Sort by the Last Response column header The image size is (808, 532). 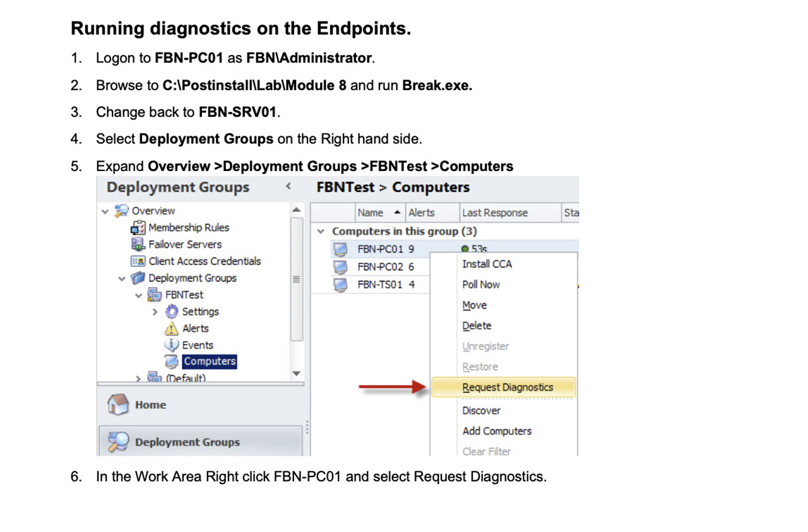(495, 213)
